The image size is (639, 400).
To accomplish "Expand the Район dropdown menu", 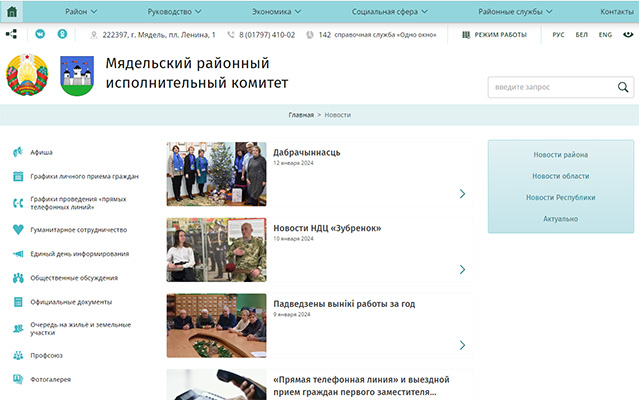I will click(82, 11).
